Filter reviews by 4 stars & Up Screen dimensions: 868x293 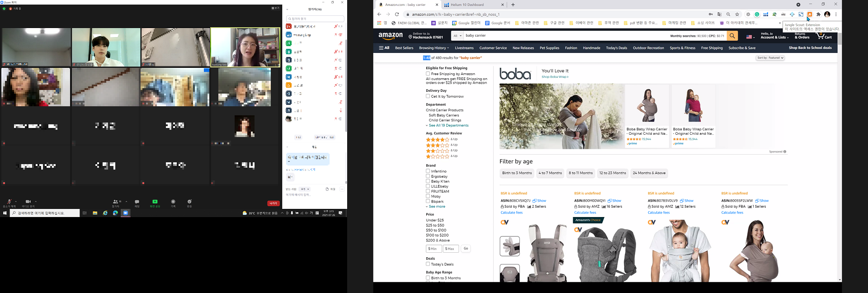pos(442,140)
